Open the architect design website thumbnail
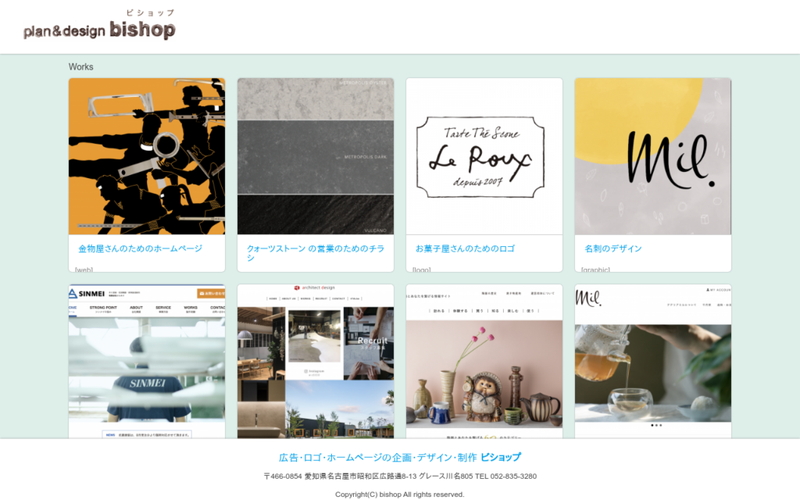 pyautogui.click(x=315, y=361)
